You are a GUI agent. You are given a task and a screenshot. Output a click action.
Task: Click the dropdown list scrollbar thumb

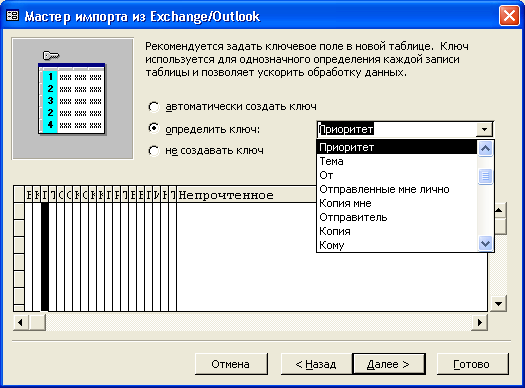[x=485, y=176]
